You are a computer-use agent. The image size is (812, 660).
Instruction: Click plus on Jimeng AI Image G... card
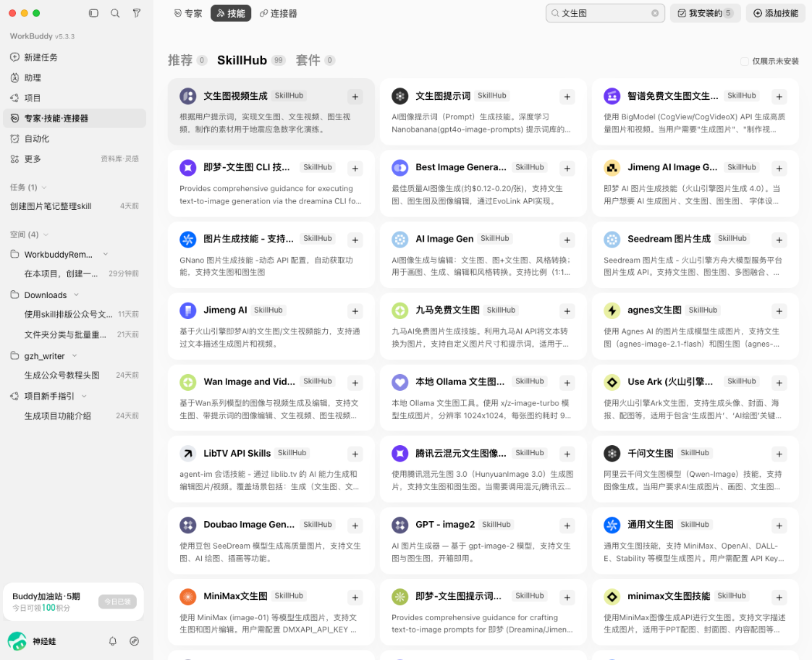point(779,168)
